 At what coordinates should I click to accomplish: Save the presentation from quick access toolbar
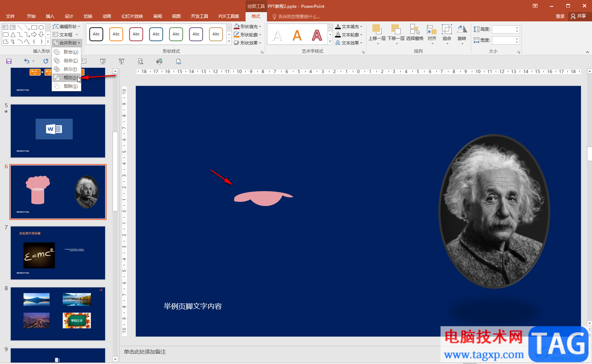coord(9,61)
